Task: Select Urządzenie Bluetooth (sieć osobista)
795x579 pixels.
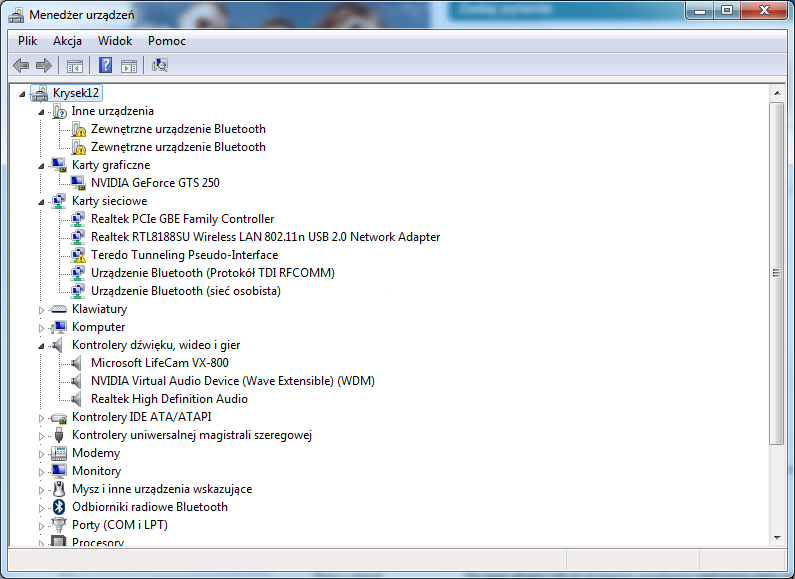Action: 186,291
